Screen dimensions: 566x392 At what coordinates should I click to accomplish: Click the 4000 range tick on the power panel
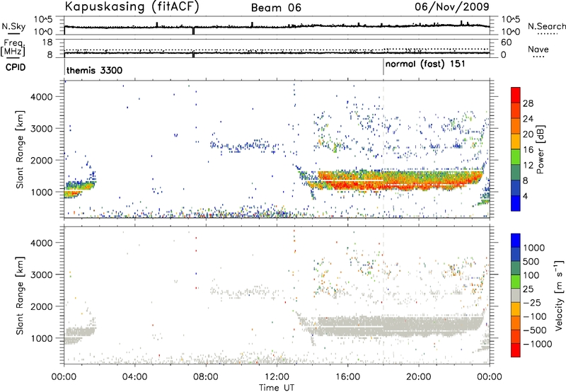(42, 97)
